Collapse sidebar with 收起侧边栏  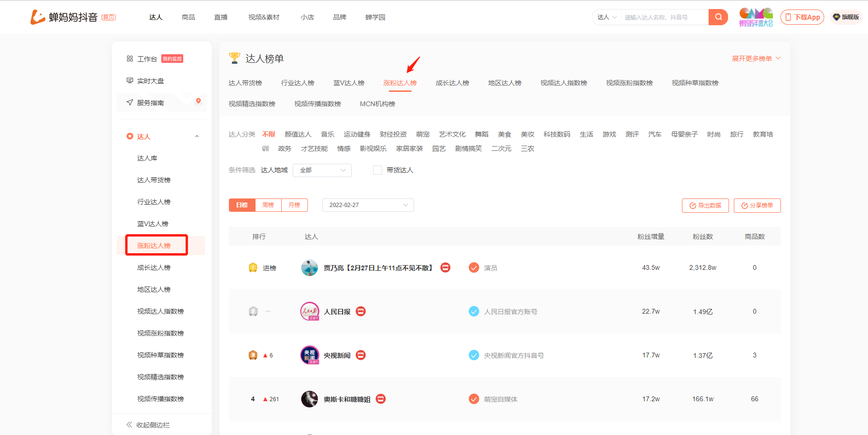(148, 425)
